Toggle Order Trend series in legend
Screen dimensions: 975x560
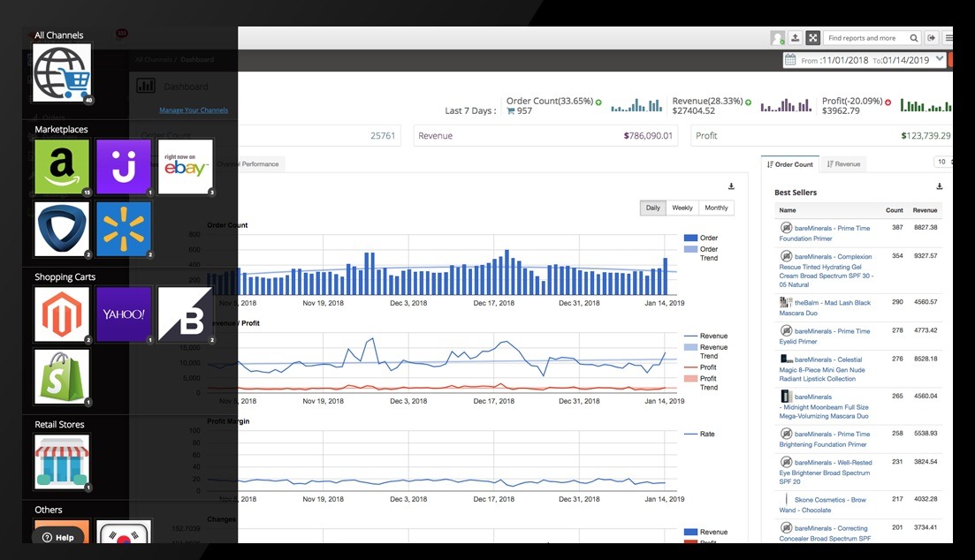point(701,254)
